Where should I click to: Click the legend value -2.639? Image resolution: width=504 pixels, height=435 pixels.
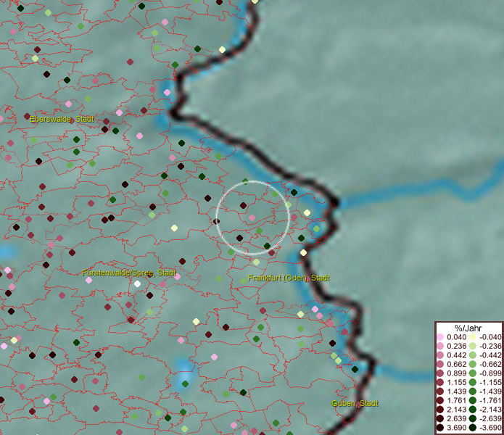point(490,418)
